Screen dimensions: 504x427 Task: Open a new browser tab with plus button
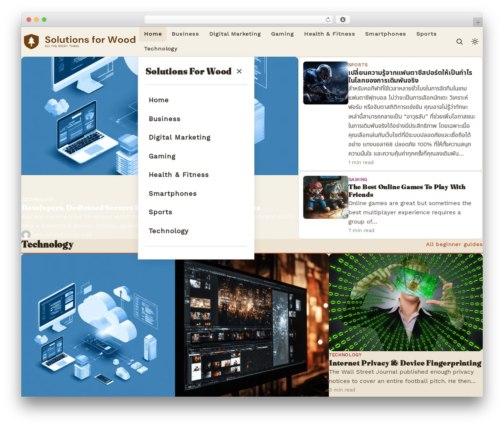tap(478, 22)
